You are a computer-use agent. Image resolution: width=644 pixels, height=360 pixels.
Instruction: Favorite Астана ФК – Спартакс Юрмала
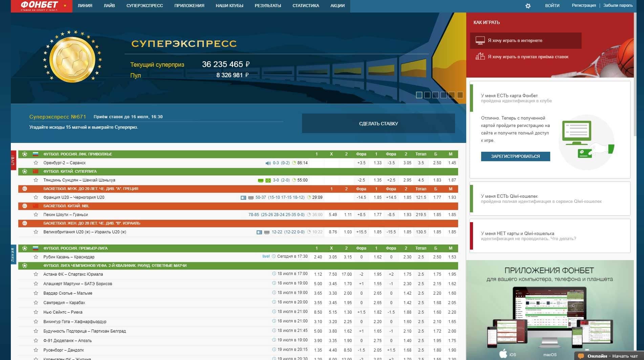(36, 274)
